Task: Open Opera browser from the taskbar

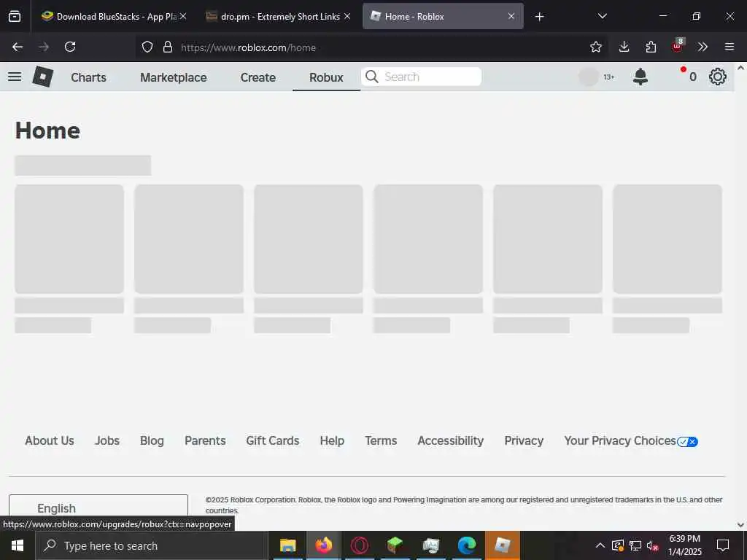Action: tap(360, 545)
